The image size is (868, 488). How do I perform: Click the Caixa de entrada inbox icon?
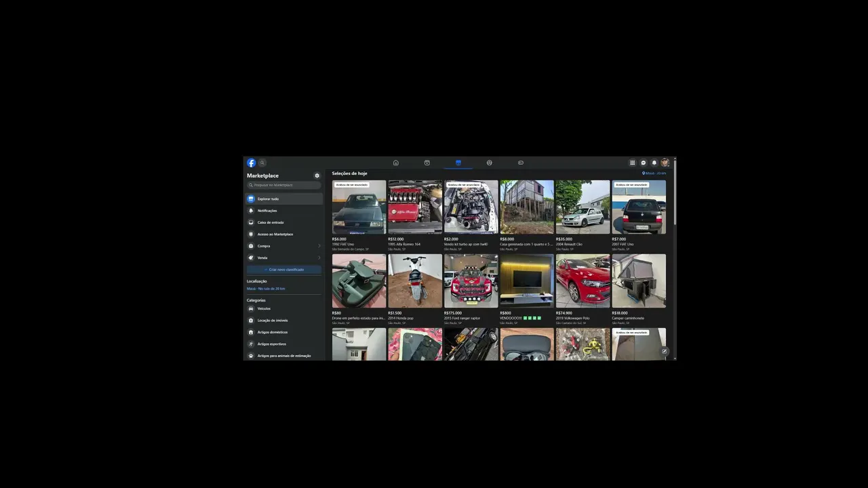click(251, 222)
